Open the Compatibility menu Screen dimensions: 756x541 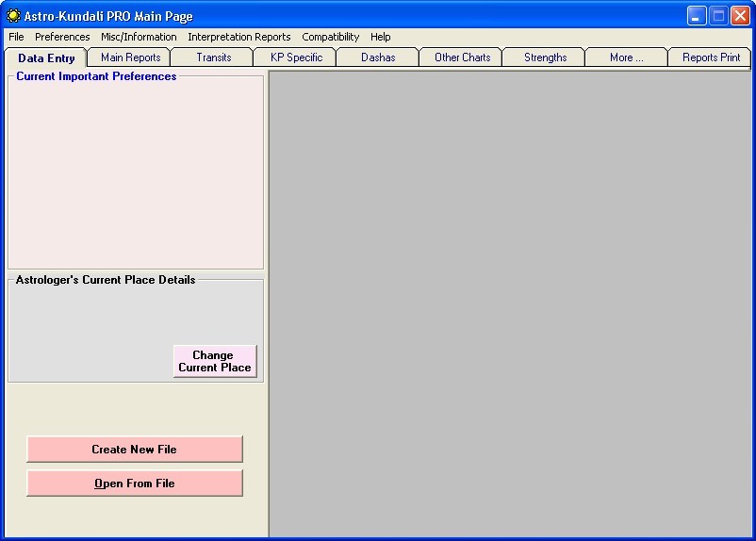point(330,37)
